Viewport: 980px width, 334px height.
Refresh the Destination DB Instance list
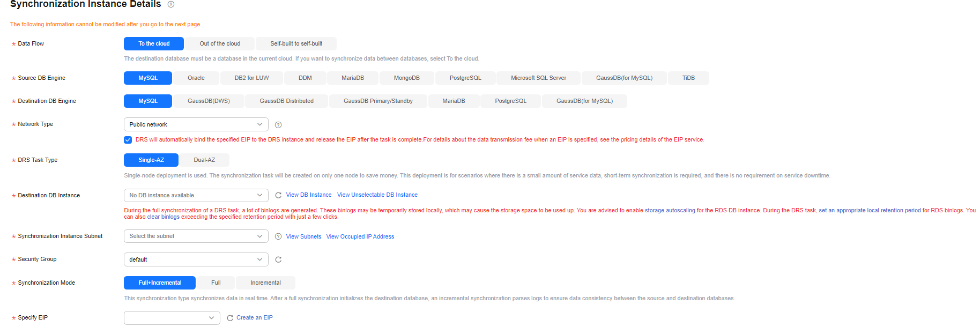coord(278,195)
